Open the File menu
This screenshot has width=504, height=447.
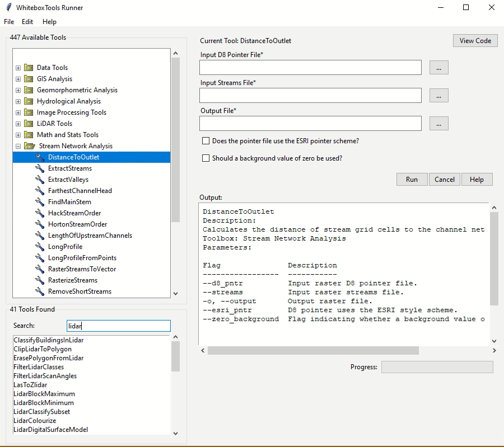(9, 21)
